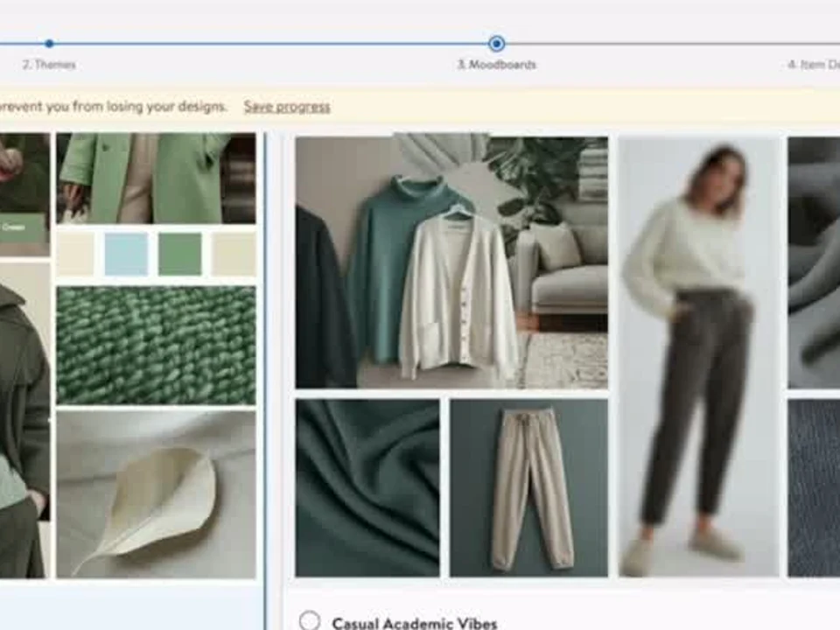Open the dark blue textile image
This screenshot has width=840, height=630.
pos(814,488)
